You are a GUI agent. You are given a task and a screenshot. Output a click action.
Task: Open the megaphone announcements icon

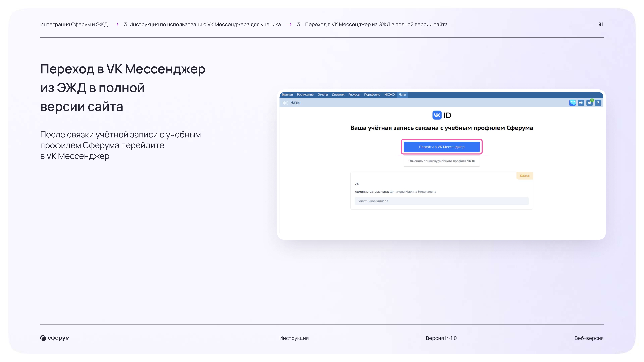(581, 103)
